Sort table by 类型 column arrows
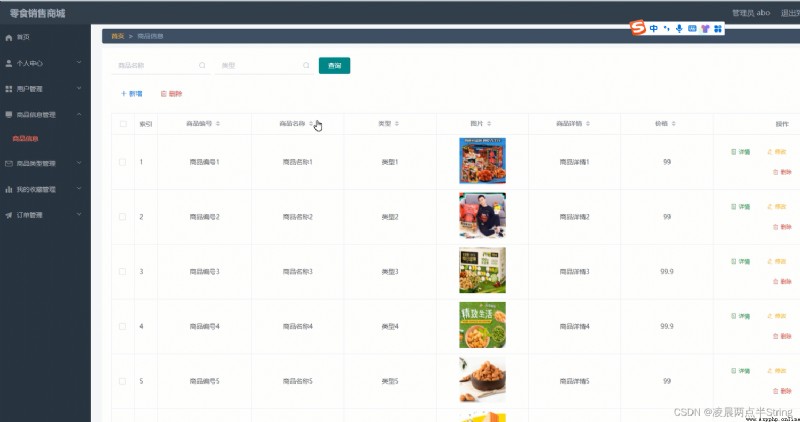The height and width of the screenshot is (422, 800). tap(397, 123)
